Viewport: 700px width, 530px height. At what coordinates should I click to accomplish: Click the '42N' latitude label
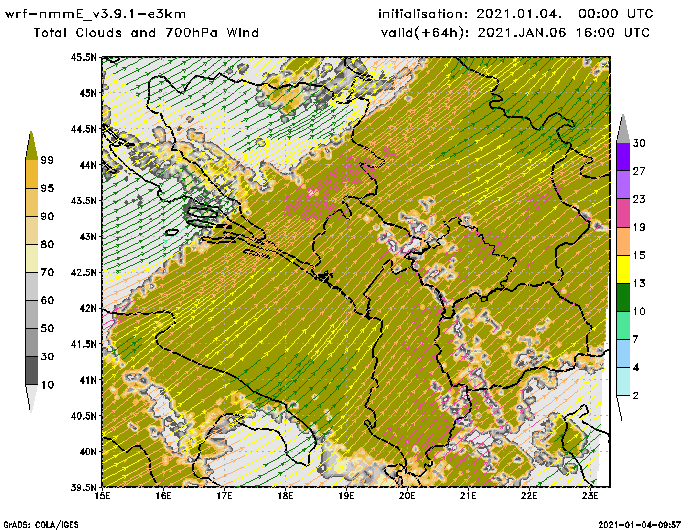[x=88, y=308]
